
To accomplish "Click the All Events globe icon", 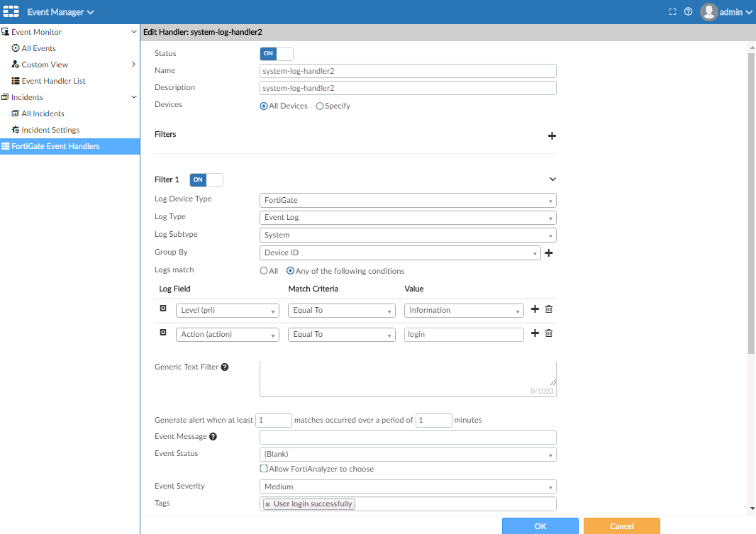I will click(16, 48).
